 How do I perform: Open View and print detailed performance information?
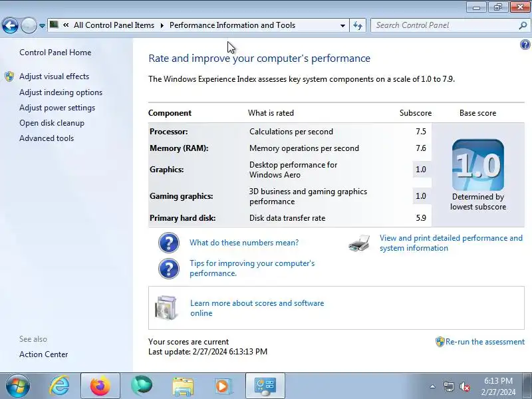click(x=451, y=243)
